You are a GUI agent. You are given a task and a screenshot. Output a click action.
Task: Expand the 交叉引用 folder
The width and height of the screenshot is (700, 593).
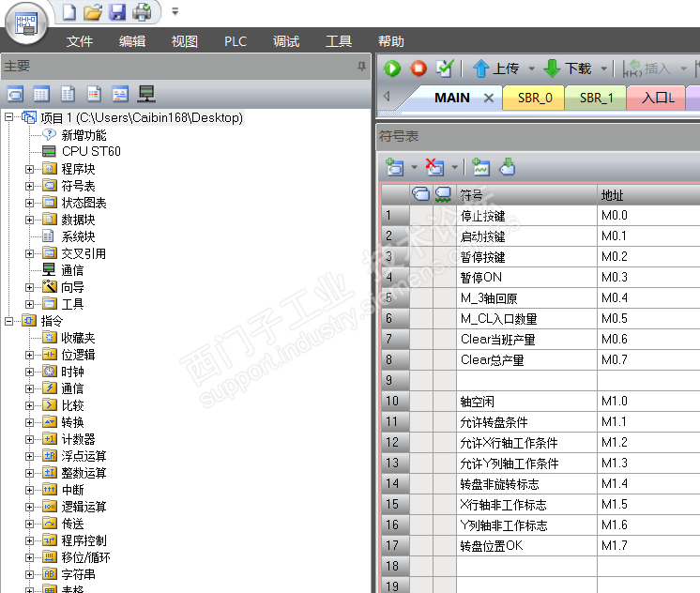point(29,254)
